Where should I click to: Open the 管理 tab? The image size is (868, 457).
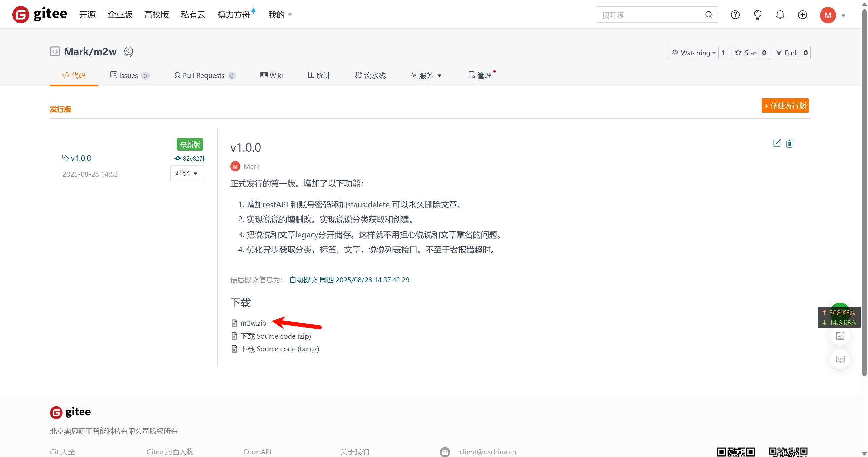tap(480, 75)
